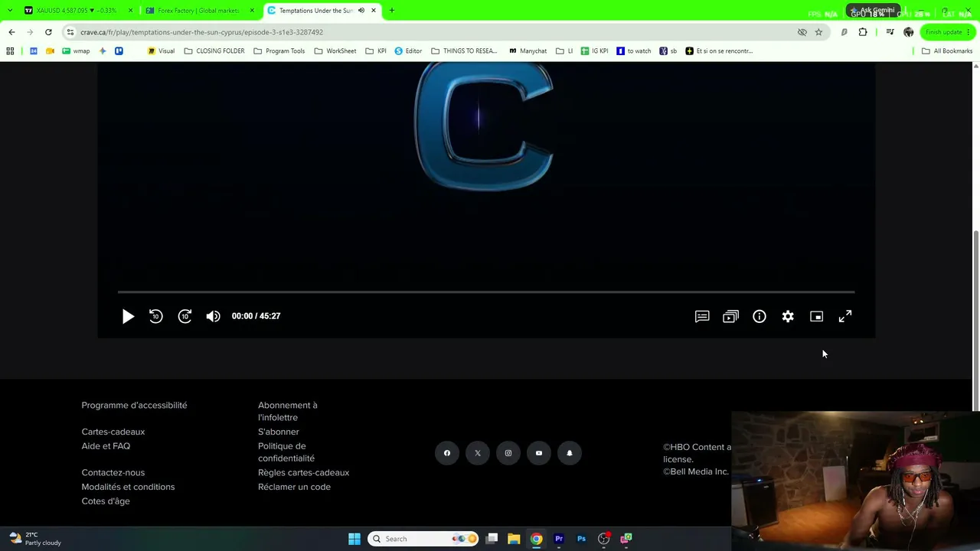Open a new browser tab
This screenshot has height=551, width=980.
392,11
